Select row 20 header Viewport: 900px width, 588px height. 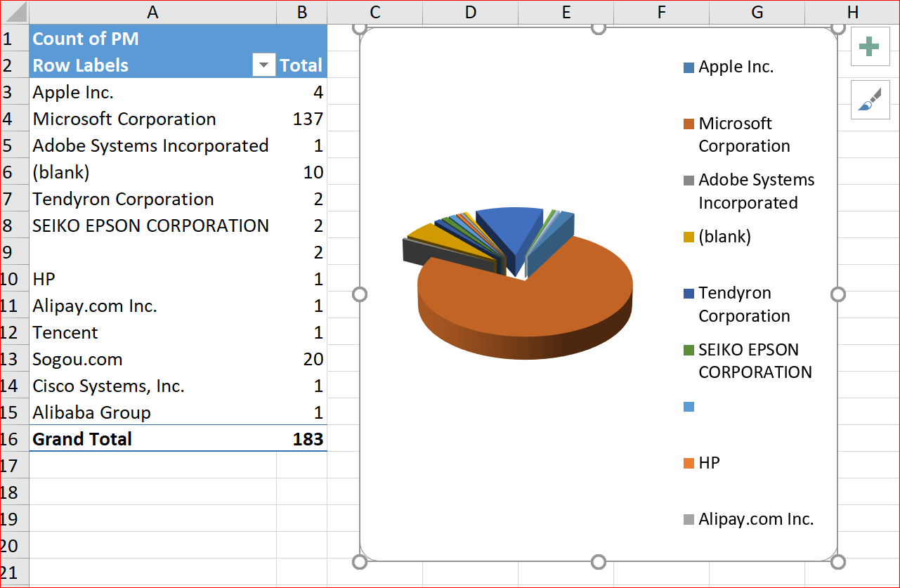click(x=14, y=545)
